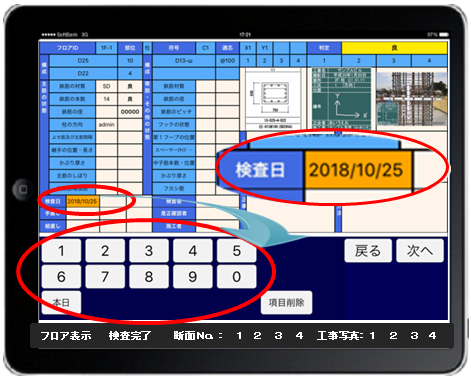Image resolution: width=471 pixels, height=377 pixels.
Task: Open the column cross-section drawing thumbnail
Action: 275,99
